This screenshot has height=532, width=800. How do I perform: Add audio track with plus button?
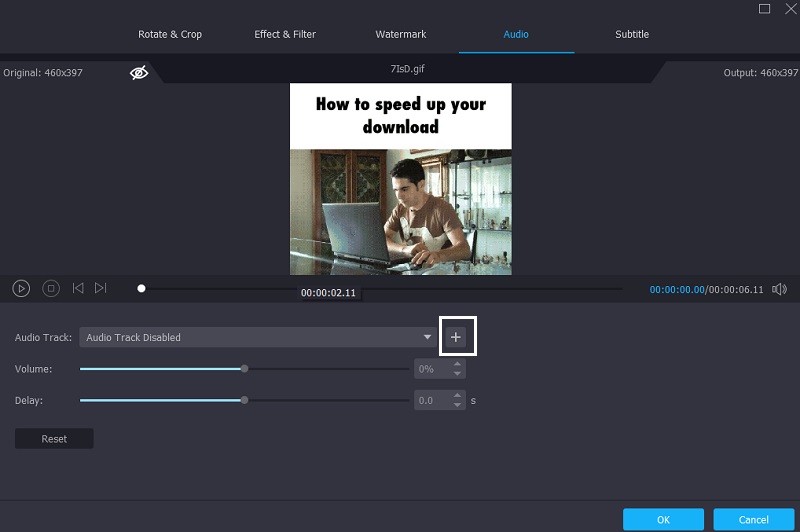456,337
